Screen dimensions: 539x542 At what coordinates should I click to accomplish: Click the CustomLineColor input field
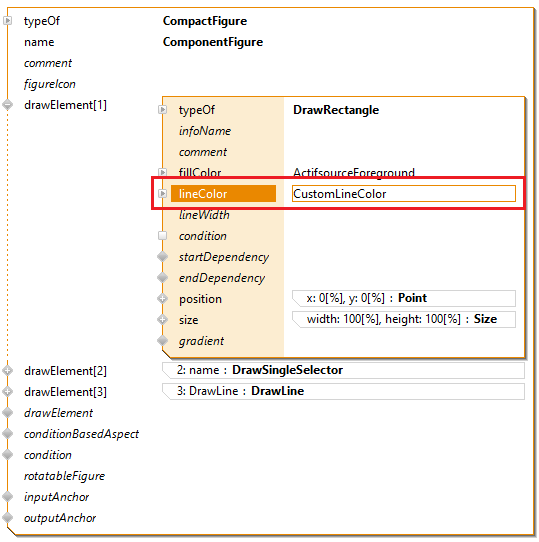coord(404,194)
